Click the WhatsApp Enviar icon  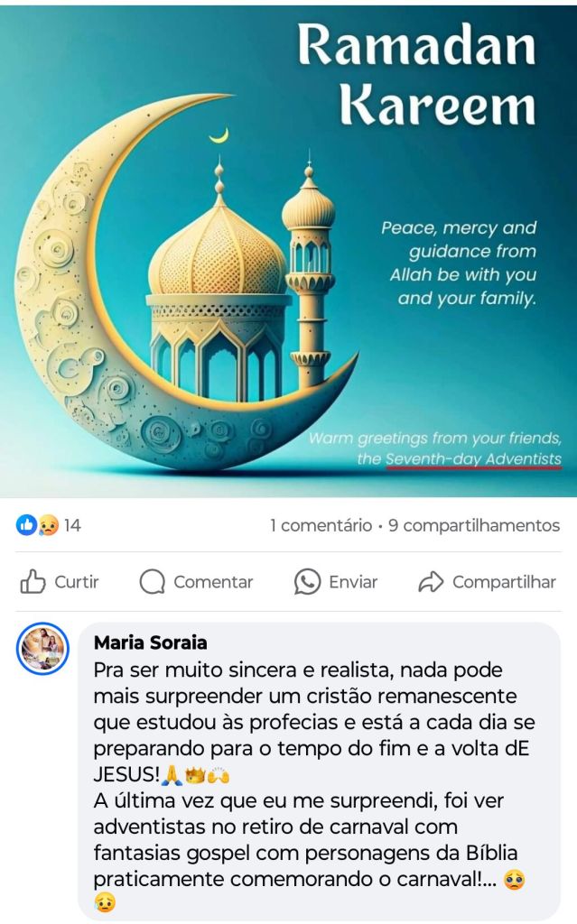307,582
